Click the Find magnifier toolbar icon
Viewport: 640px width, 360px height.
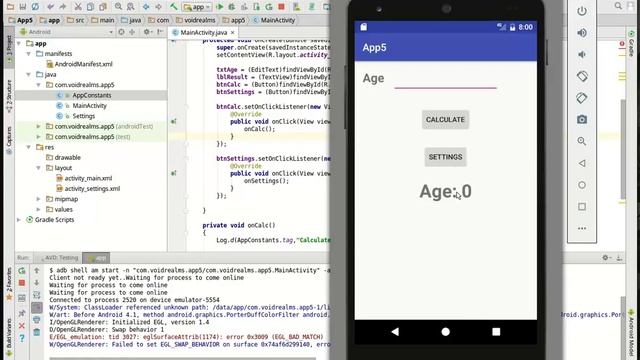tap(118, 7)
